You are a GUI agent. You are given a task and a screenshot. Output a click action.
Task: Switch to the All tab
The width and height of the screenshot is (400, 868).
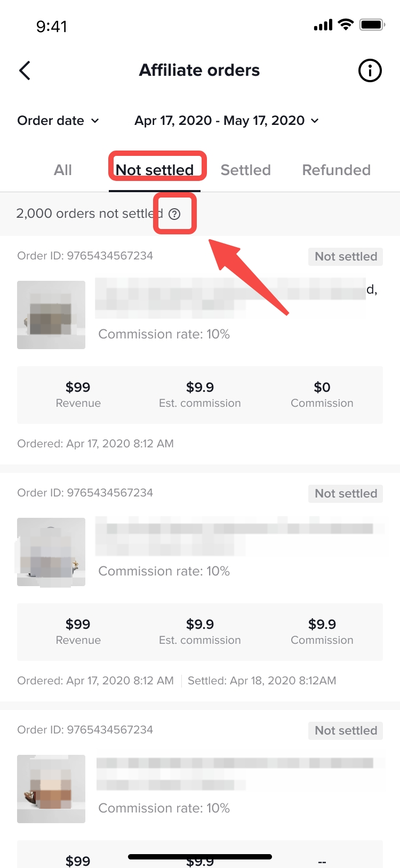point(63,170)
